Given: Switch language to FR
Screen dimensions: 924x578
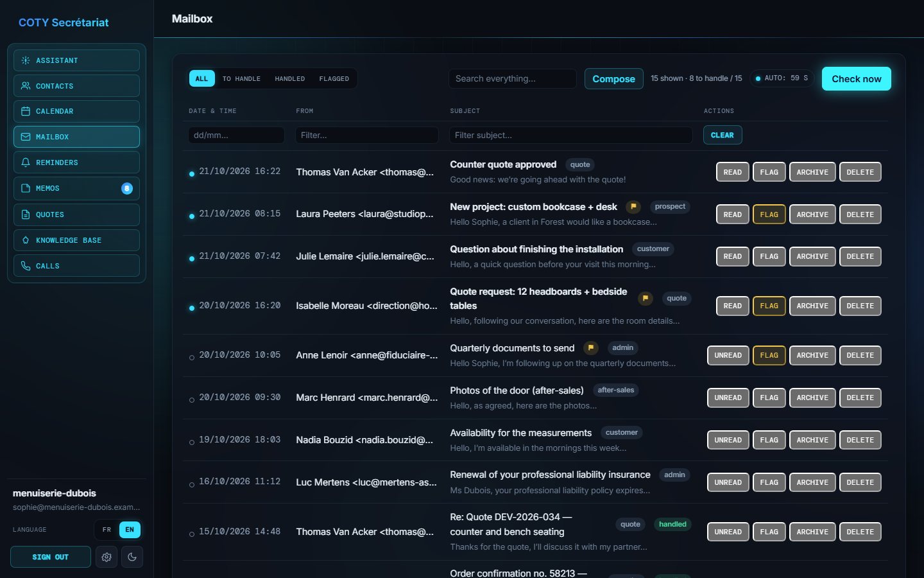Looking at the screenshot, I should point(107,530).
